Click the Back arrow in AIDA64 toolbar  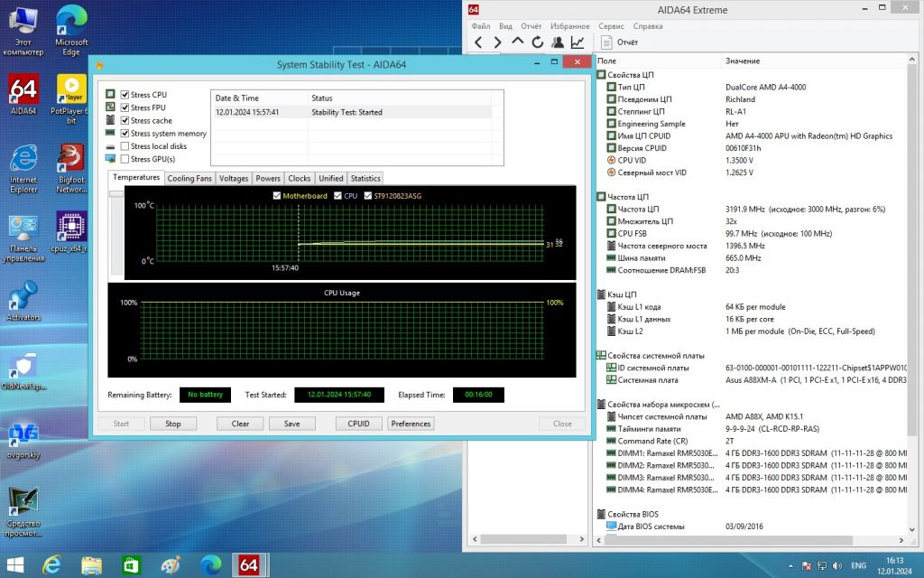click(x=478, y=42)
